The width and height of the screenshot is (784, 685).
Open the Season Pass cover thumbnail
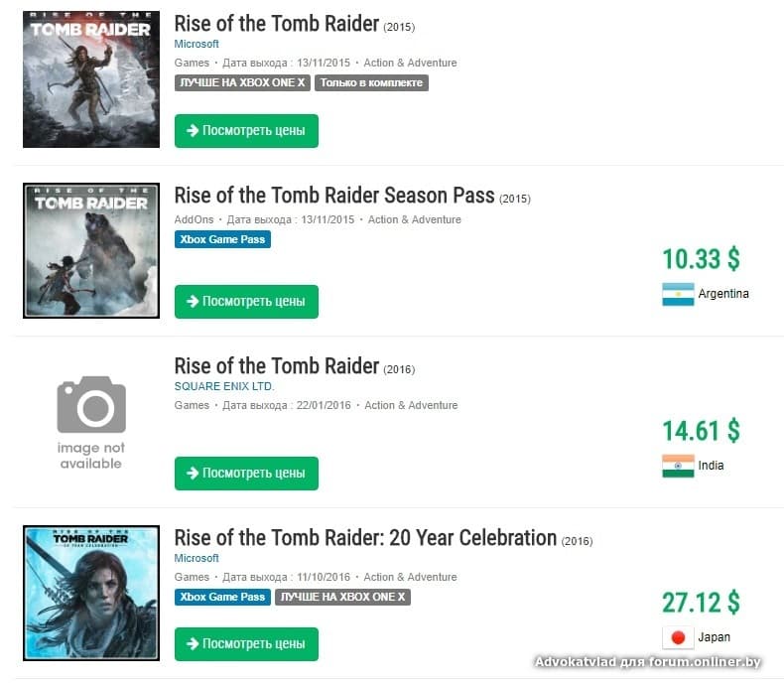tap(91, 250)
